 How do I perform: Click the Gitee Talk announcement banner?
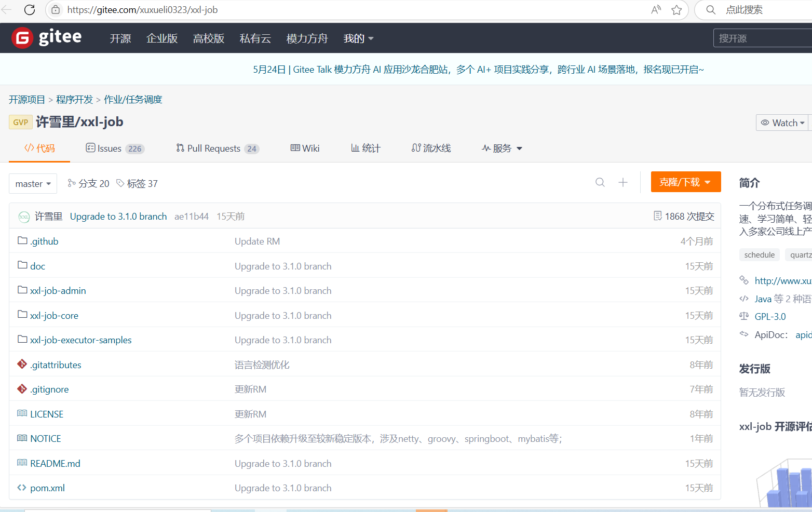(x=478, y=70)
